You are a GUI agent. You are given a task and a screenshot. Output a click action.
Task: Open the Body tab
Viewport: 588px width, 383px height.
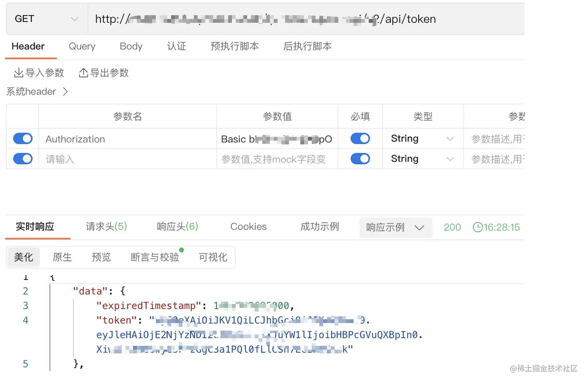[131, 46]
